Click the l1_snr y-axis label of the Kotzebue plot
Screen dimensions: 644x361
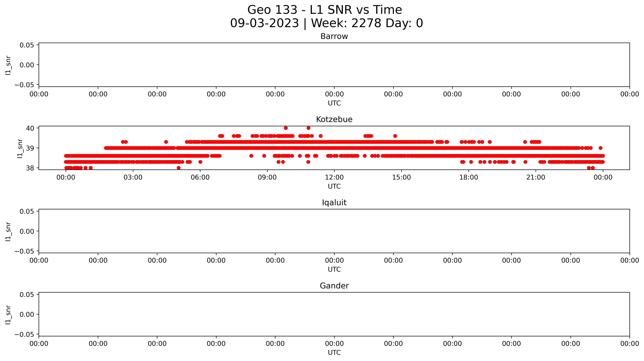tap(20, 148)
